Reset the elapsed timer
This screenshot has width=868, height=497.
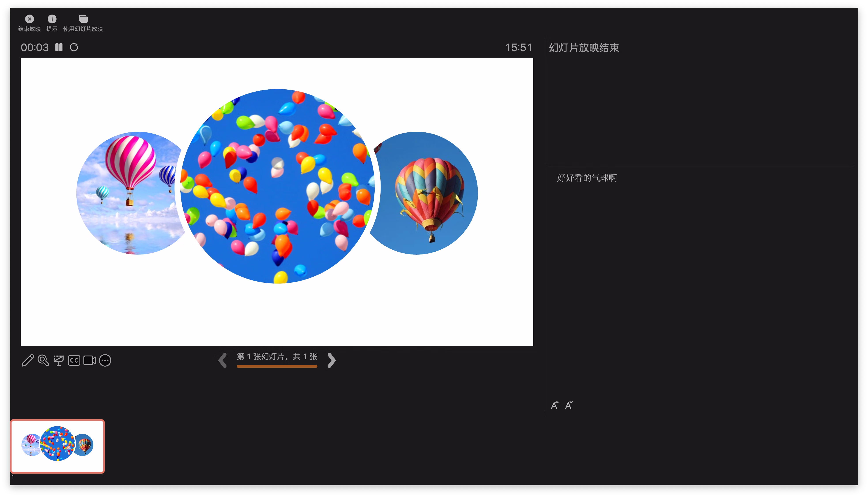tap(74, 47)
